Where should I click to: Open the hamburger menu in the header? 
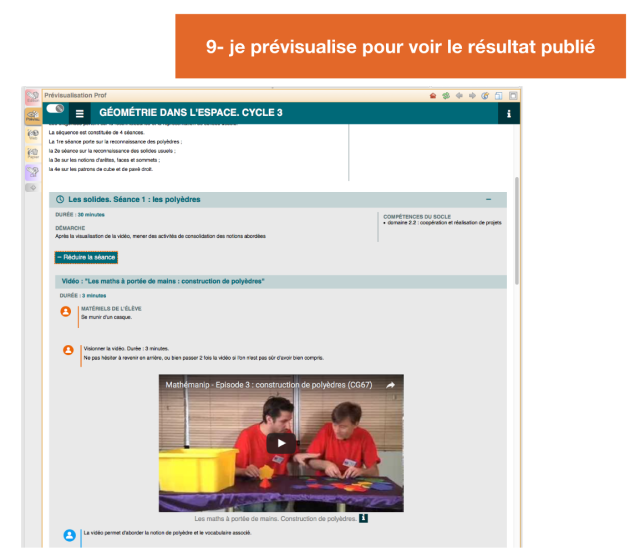coord(80,114)
